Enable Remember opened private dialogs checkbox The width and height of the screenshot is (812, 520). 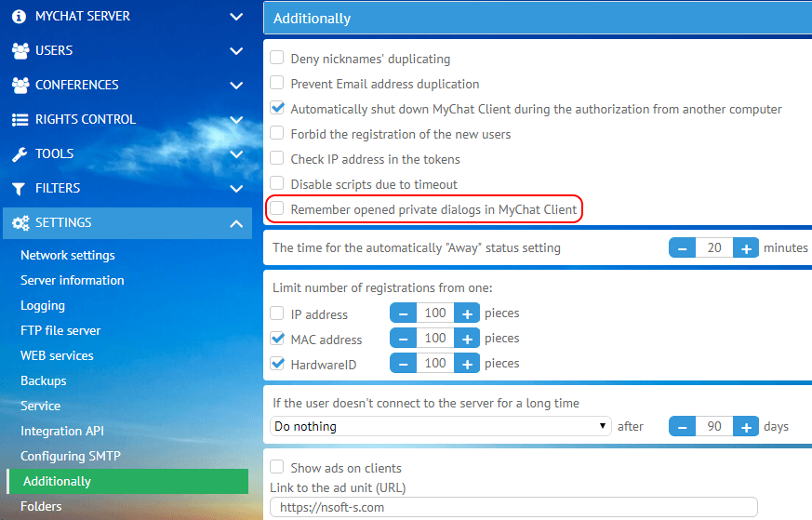point(277,209)
